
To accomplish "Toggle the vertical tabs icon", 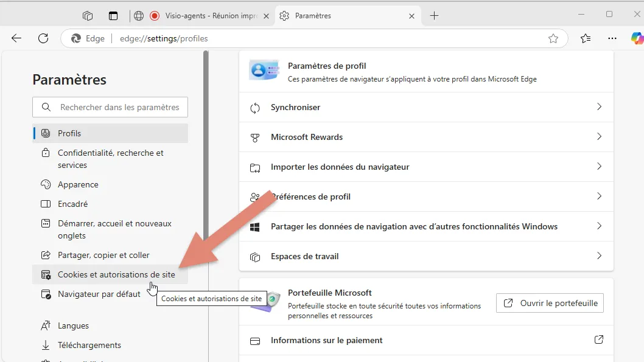I will pos(113,16).
